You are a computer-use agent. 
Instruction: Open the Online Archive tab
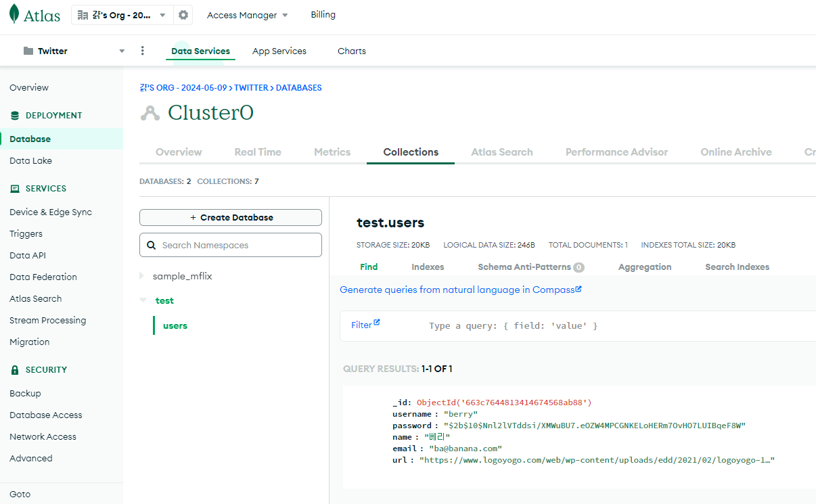coord(736,152)
